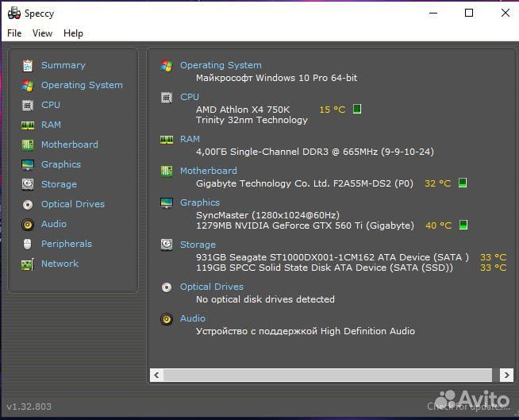
Task: Click the RAM icon in summary panel
Action: [x=167, y=140]
